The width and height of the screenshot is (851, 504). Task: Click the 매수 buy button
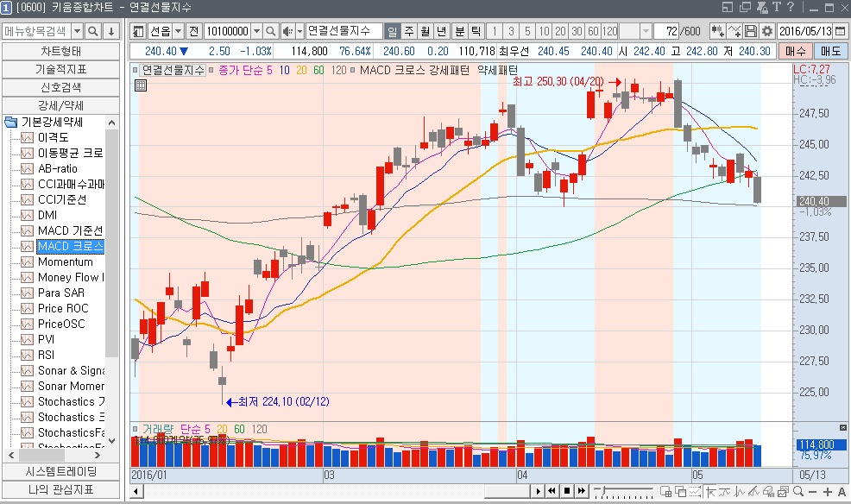pyautogui.click(x=795, y=51)
